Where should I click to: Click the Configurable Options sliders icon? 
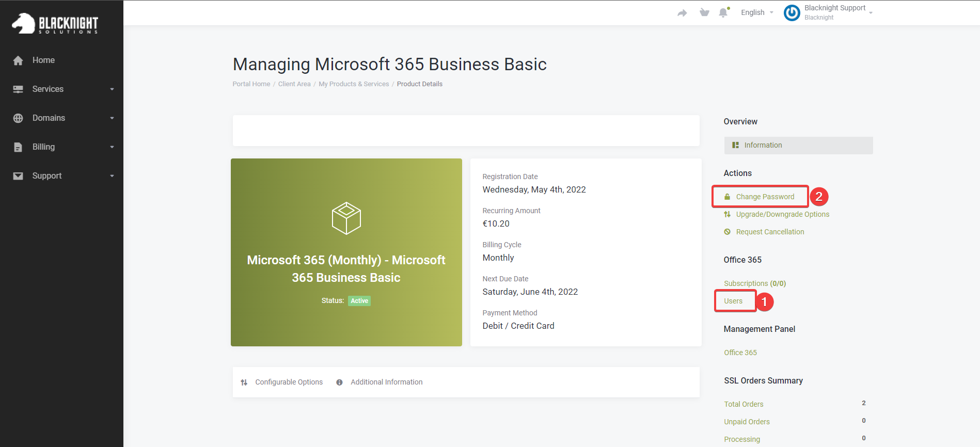(244, 382)
